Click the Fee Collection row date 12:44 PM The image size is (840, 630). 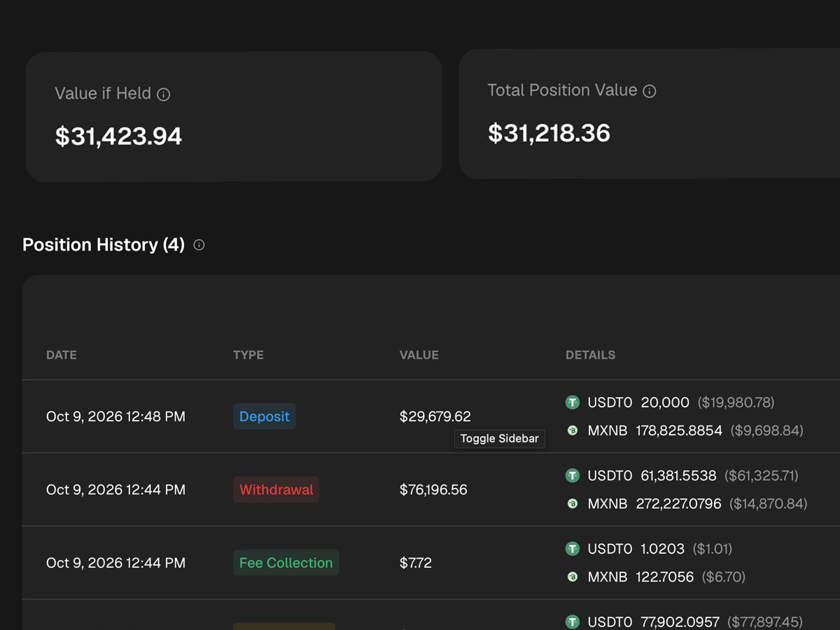[115, 563]
